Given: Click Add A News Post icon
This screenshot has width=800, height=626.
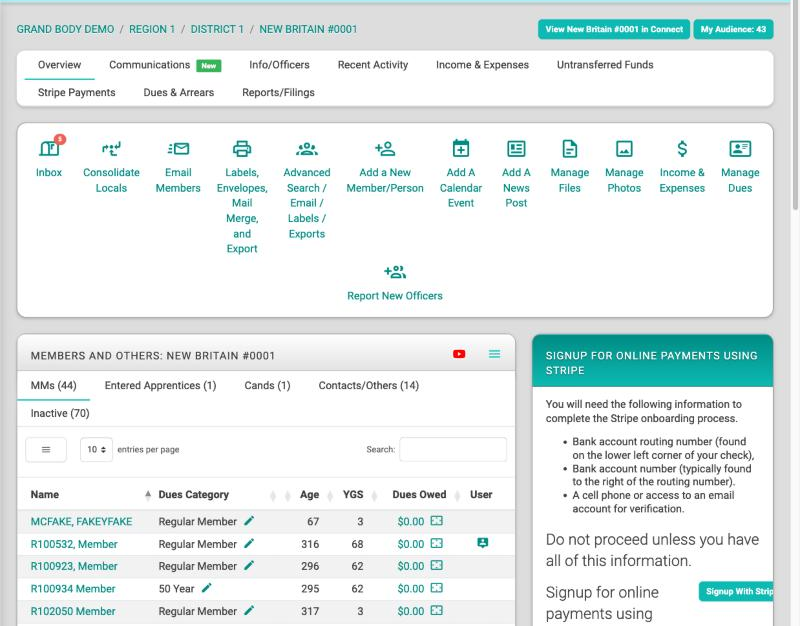Looking at the screenshot, I should coord(516,148).
